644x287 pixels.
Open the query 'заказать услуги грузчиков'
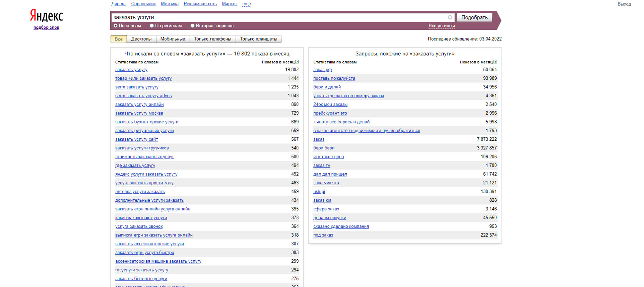142,148
